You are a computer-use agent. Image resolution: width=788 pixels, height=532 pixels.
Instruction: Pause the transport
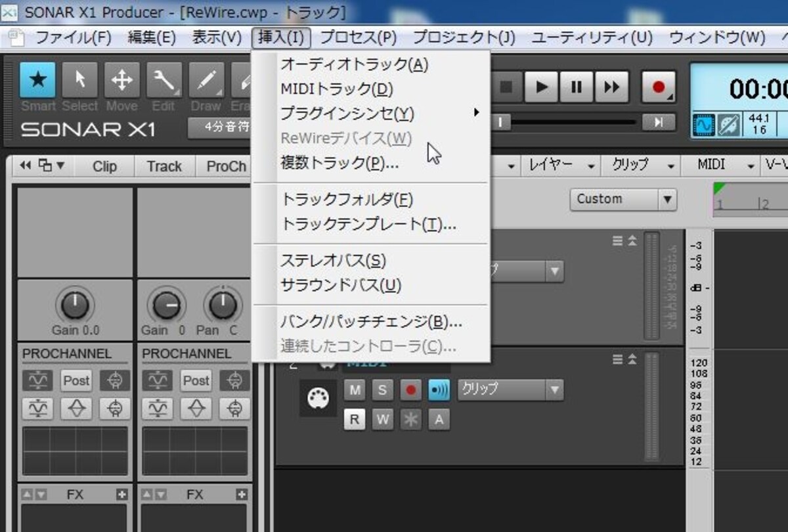576,87
